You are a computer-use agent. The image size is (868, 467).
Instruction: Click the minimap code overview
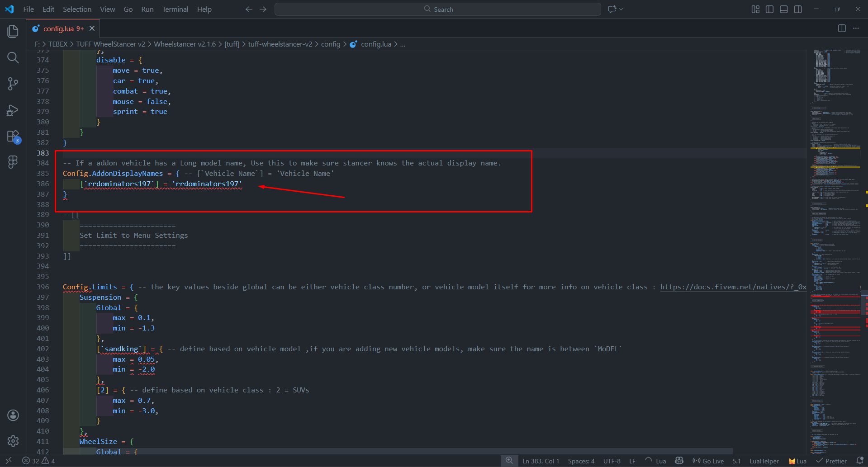click(x=835, y=226)
